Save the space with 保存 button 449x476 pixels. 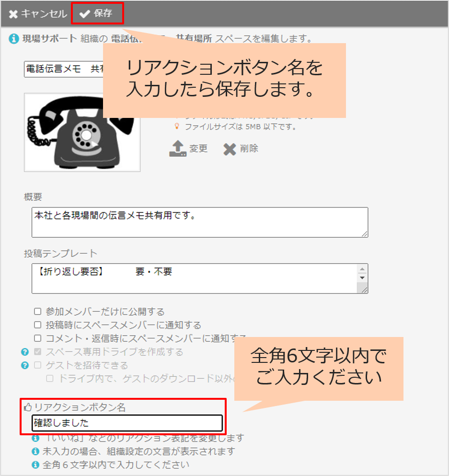point(96,13)
